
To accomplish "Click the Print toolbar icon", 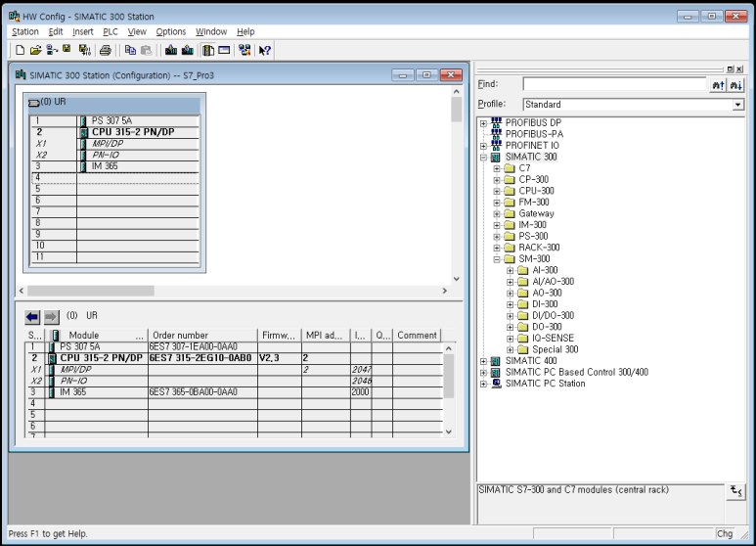I will click(x=105, y=50).
